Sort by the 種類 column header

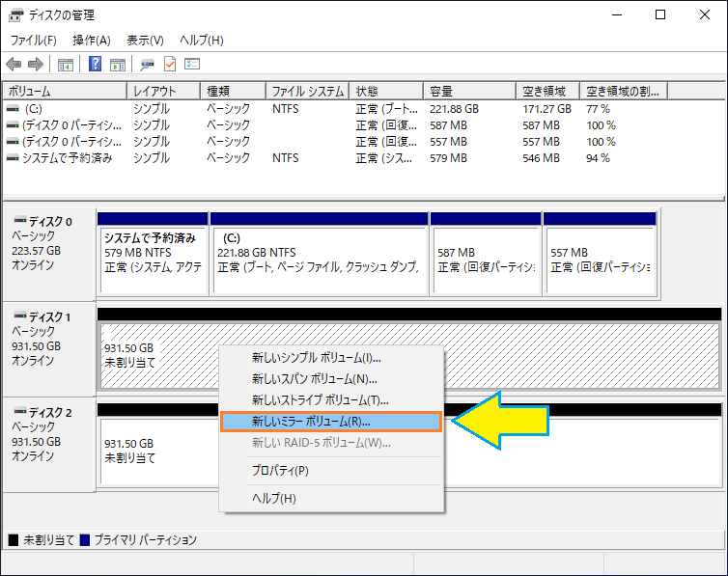(233, 91)
